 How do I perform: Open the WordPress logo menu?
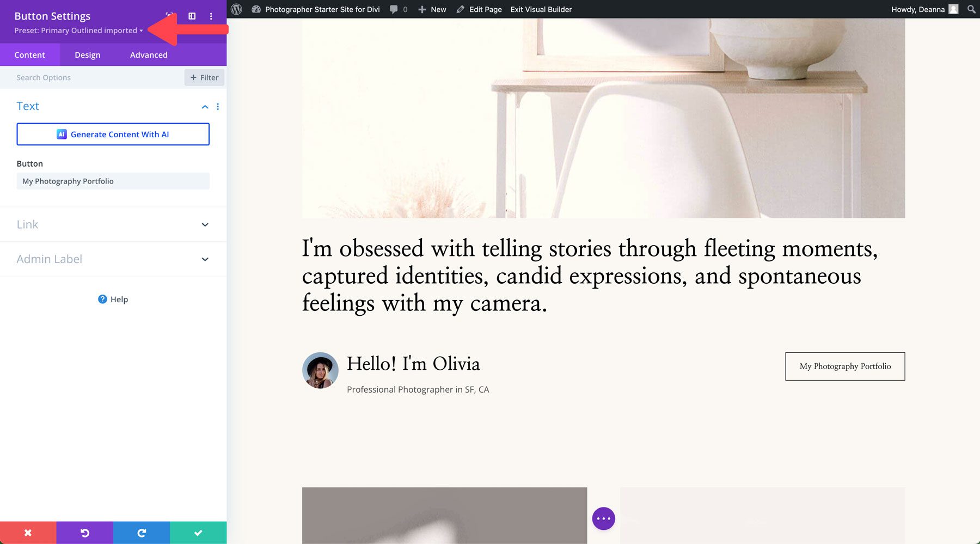236,9
